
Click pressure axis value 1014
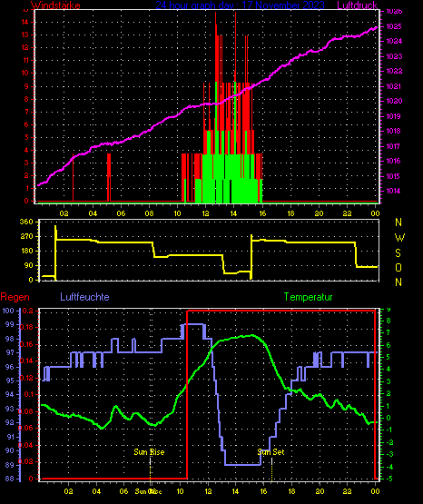394,191
